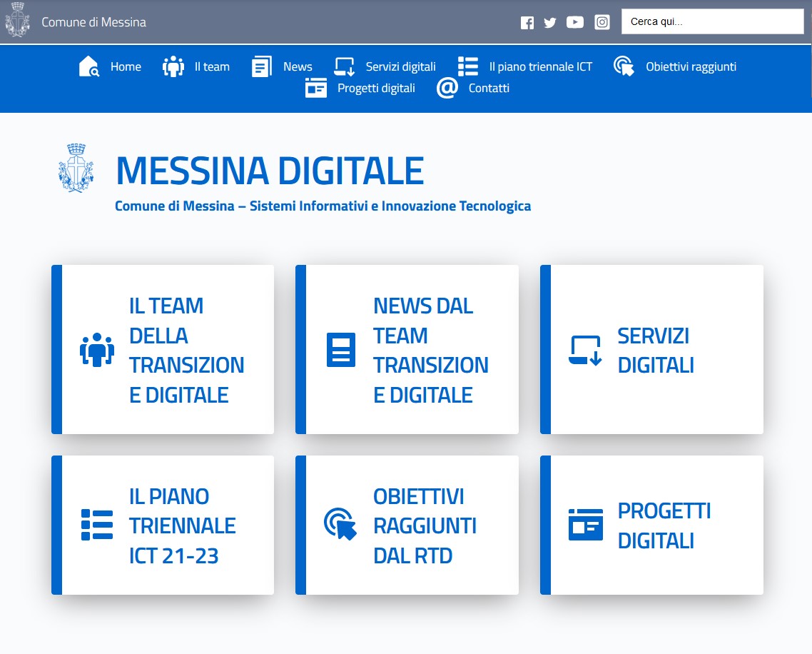
Task: Click the document icon in News dal Team card
Action: 341,350
